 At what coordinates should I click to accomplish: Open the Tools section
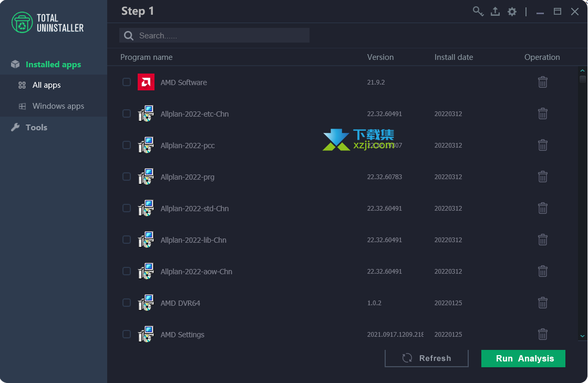click(54, 128)
